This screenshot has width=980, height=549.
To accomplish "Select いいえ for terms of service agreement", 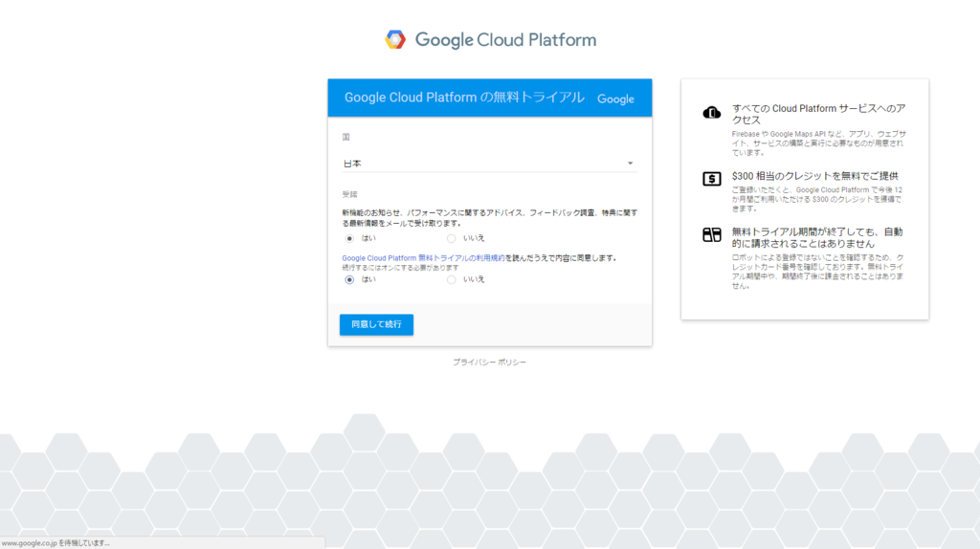I will pyautogui.click(x=452, y=279).
